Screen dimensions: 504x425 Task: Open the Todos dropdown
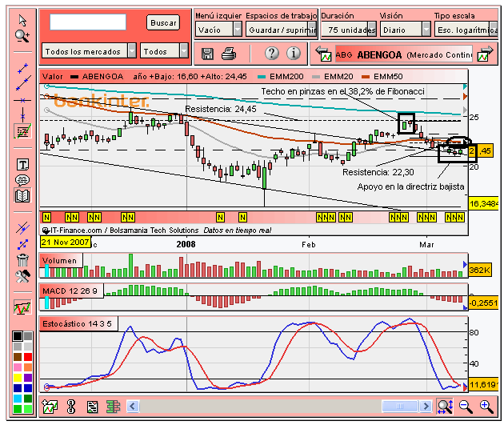pos(164,51)
